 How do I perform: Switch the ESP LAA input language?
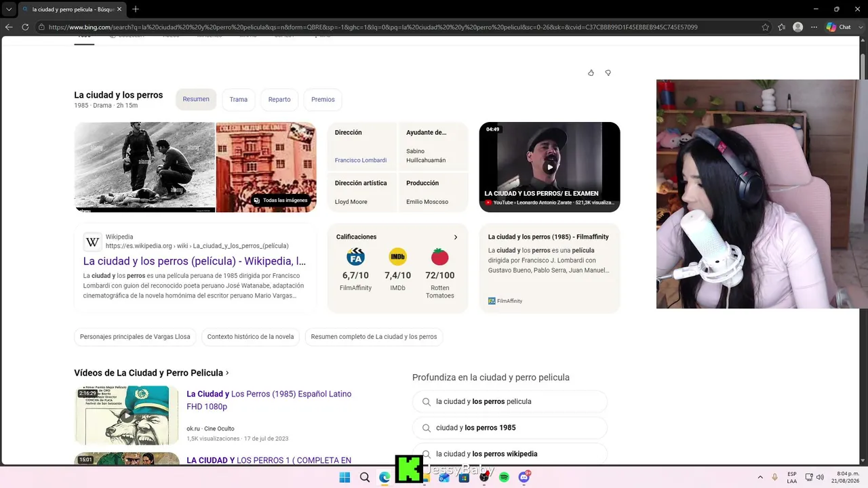click(792, 477)
